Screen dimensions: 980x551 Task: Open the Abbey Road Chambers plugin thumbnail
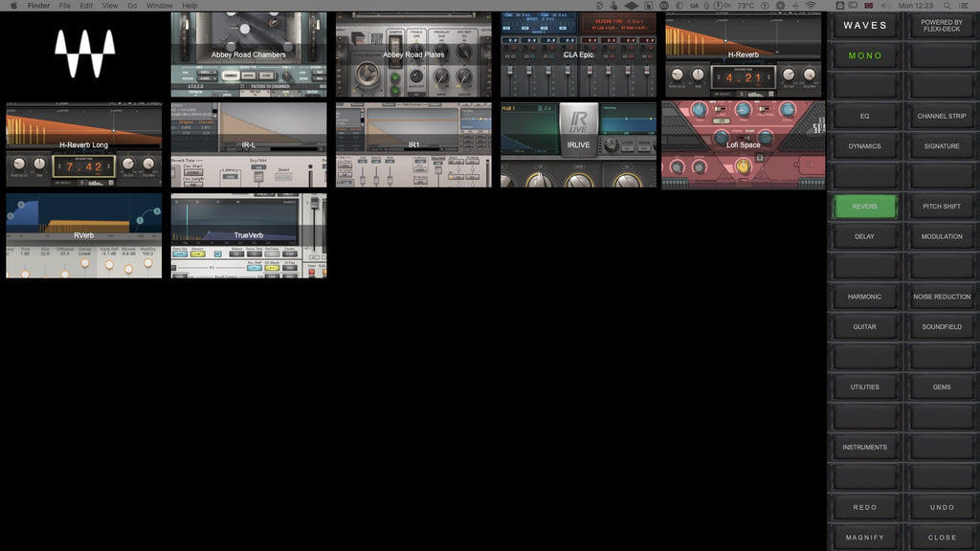click(248, 55)
